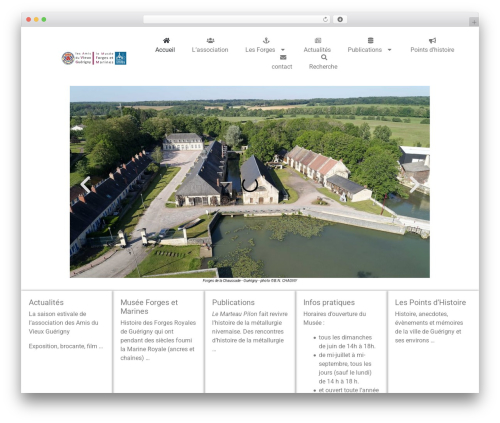Click text 'Horaires d'ouverture du Musée'

pos(335,318)
